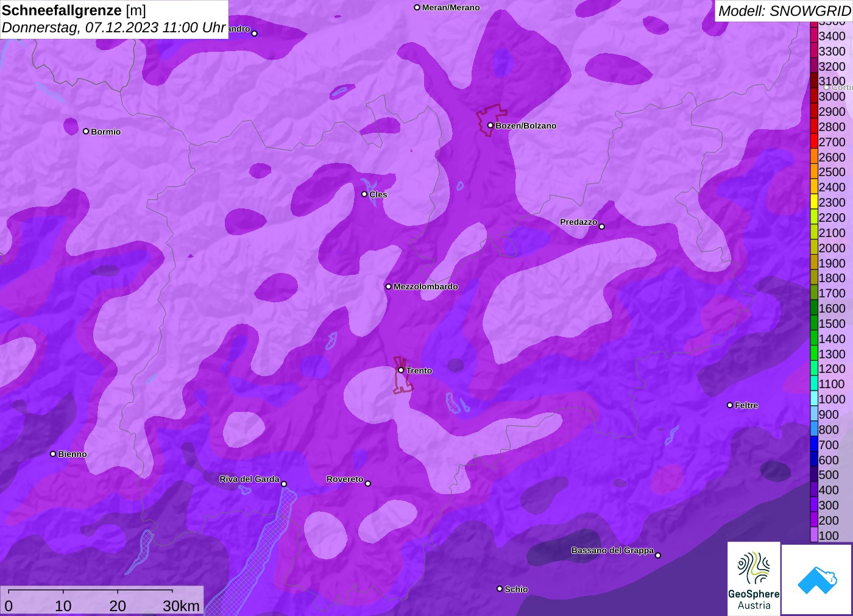Click the 3400 m legend swatch
The image size is (853, 616).
click(814, 36)
